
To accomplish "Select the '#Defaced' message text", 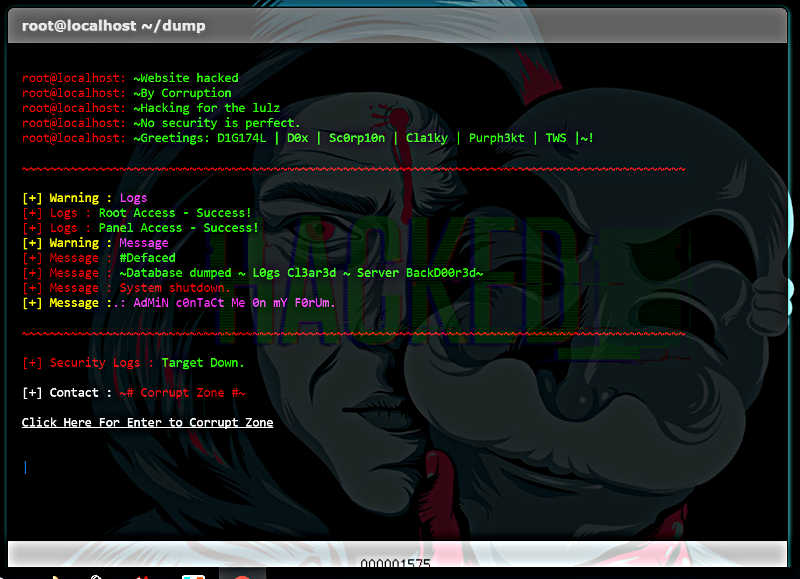I will [x=147, y=258].
